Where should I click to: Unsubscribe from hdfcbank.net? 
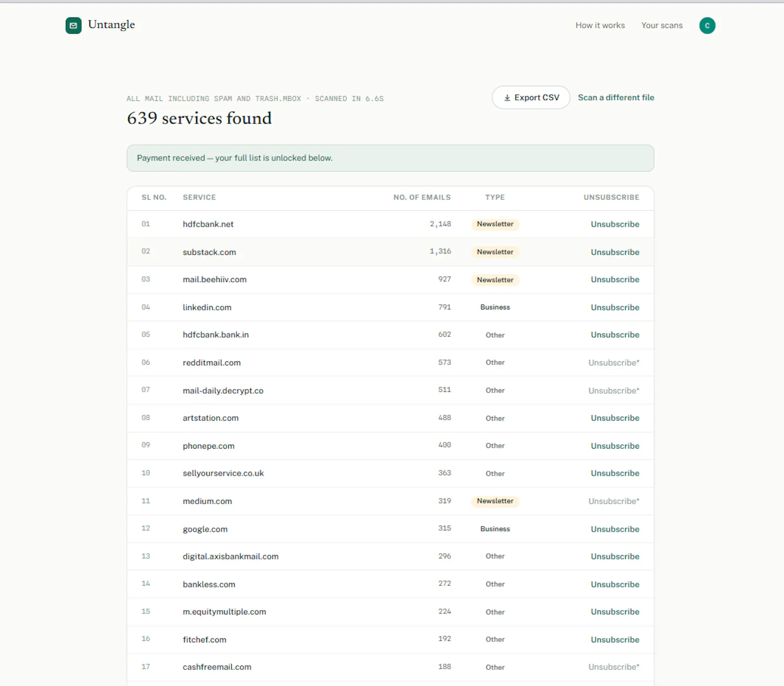click(615, 224)
